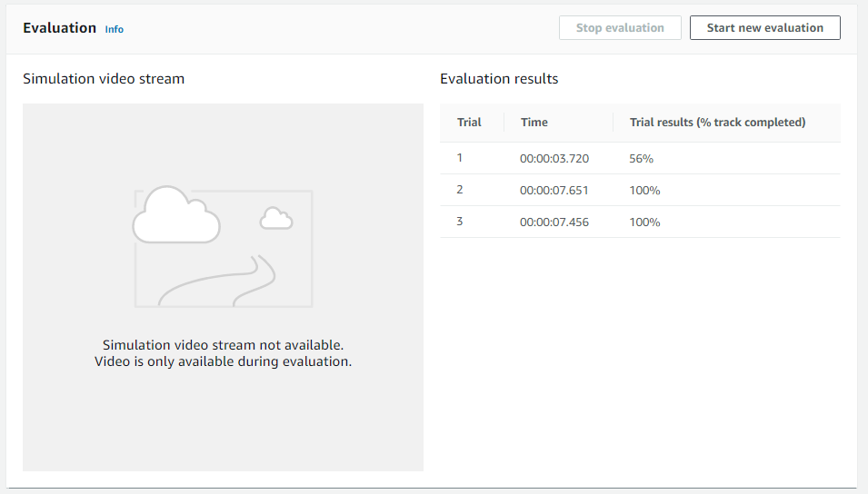
Task: Select the Trial column header
Action: [x=469, y=123]
